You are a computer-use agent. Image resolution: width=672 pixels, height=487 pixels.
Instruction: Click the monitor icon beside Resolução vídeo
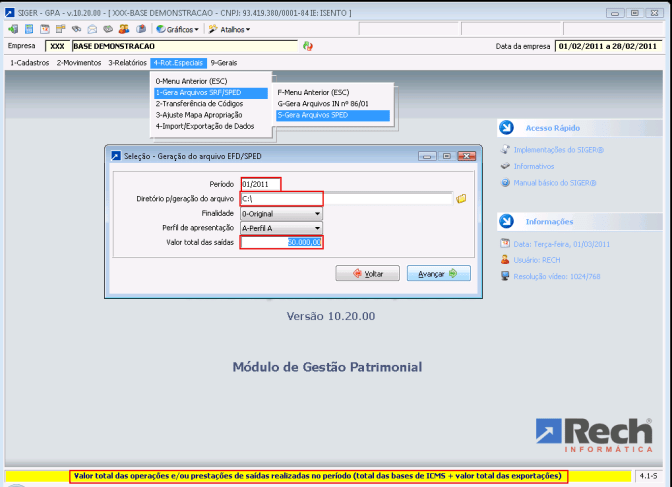pos(505,276)
